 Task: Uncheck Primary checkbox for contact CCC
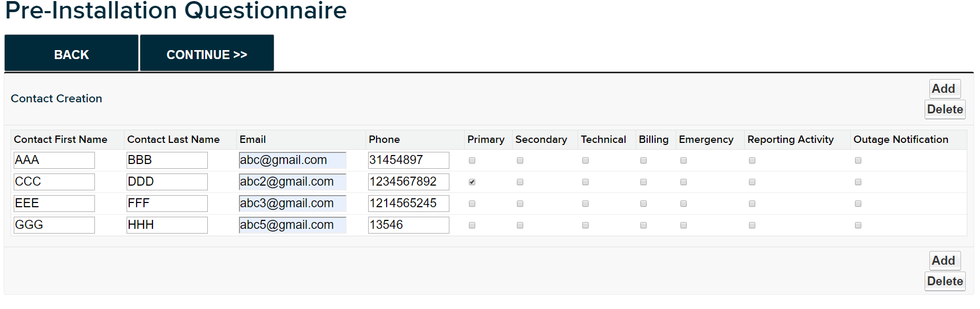(x=472, y=182)
